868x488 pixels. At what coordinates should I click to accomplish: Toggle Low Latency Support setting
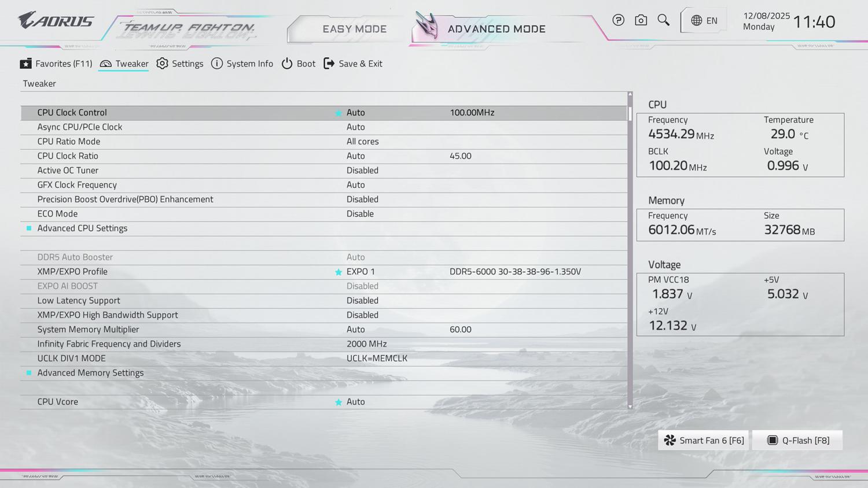(x=362, y=300)
